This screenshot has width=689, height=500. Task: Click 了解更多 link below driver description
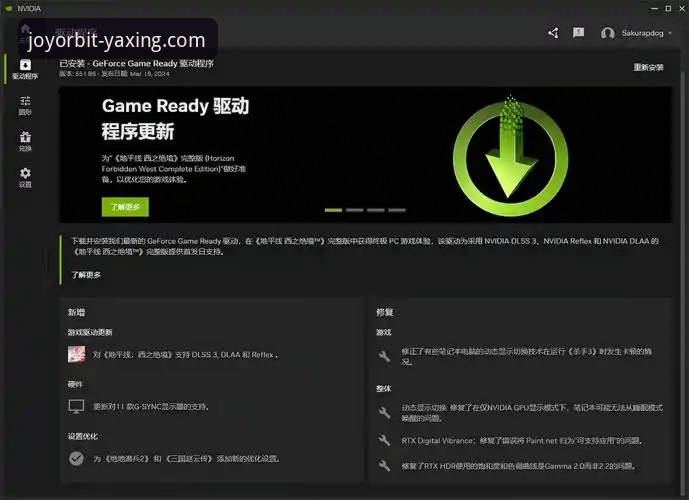pos(86,275)
